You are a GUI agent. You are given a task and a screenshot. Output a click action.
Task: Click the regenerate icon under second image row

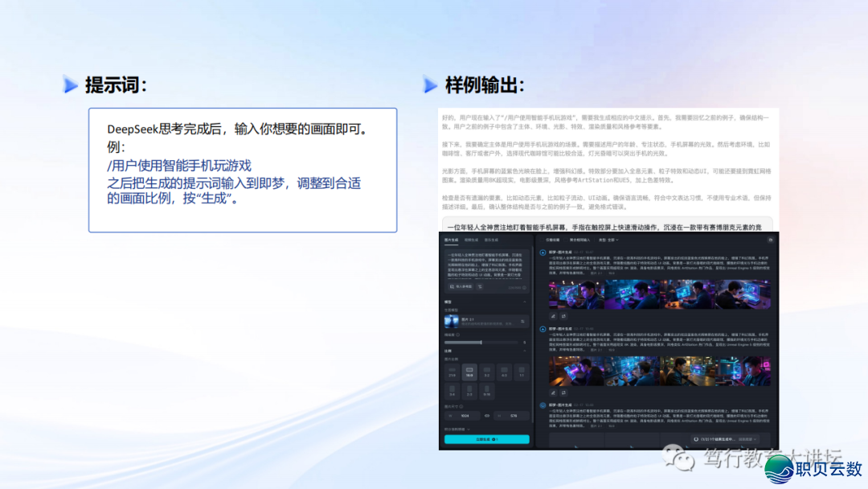click(x=563, y=392)
